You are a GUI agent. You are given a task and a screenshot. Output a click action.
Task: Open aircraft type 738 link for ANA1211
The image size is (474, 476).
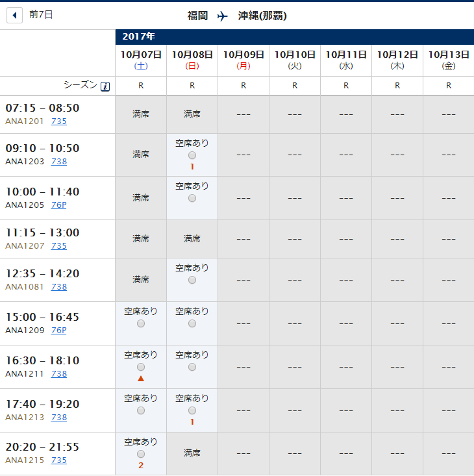coord(59,373)
